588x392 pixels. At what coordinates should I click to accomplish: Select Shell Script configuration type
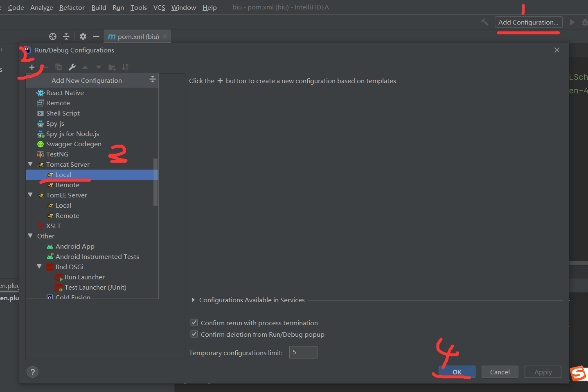click(x=63, y=113)
